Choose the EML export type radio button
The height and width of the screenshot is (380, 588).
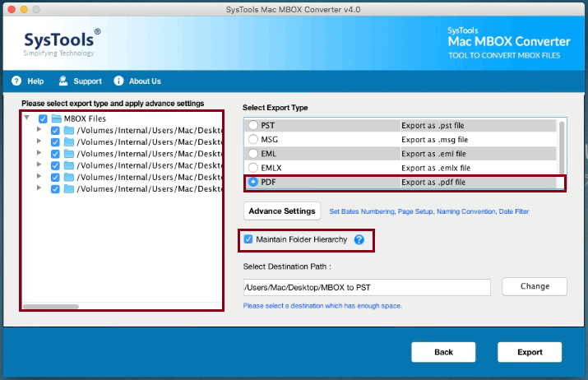coord(253,154)
